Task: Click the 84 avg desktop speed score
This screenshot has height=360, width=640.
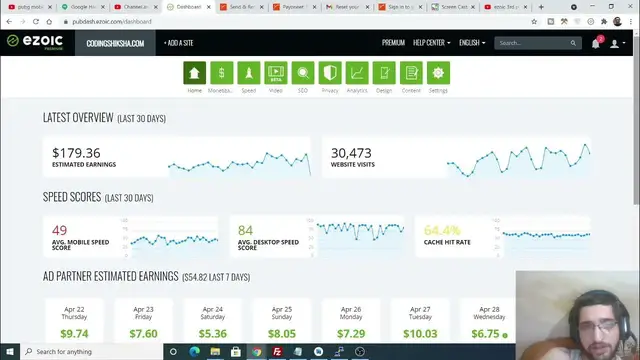Action: (245, 230)
